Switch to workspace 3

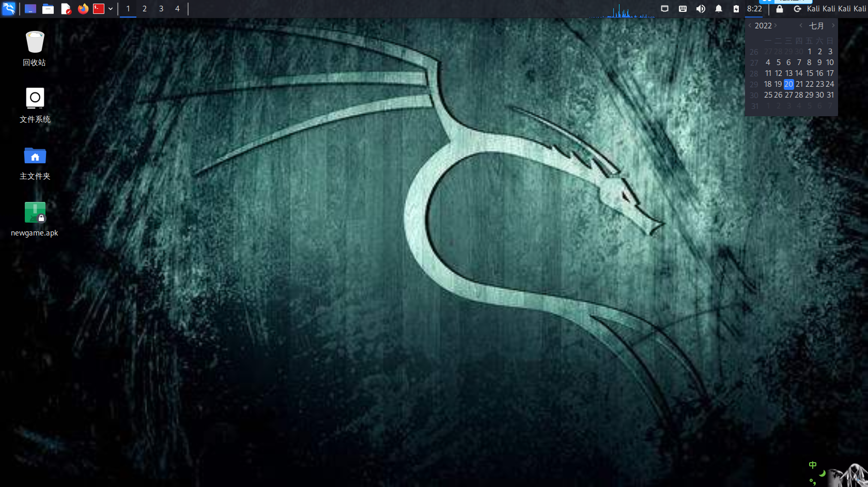(x=161, y=9)
